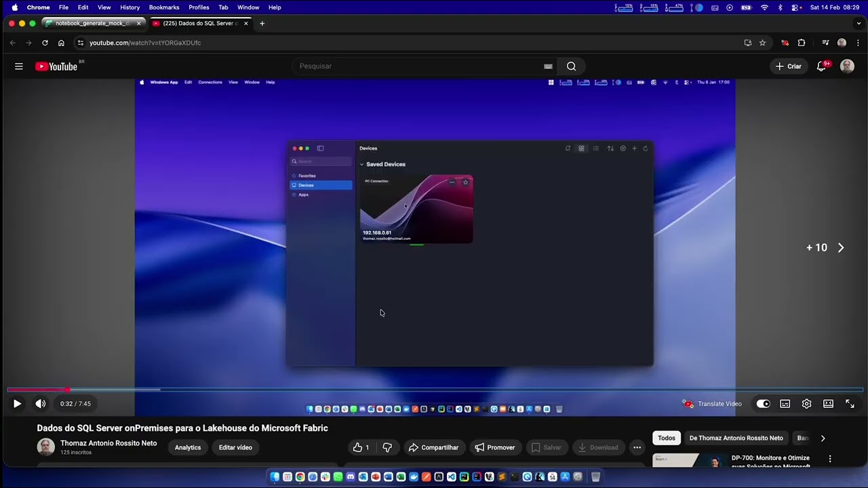Screen dimensions: 868x488
Task: Click Editar vídeo button
Action: coord(235,447)
